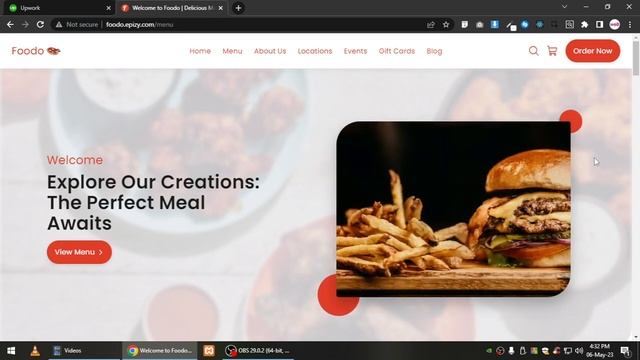Open VLC from the taskbar

(35, 351)
